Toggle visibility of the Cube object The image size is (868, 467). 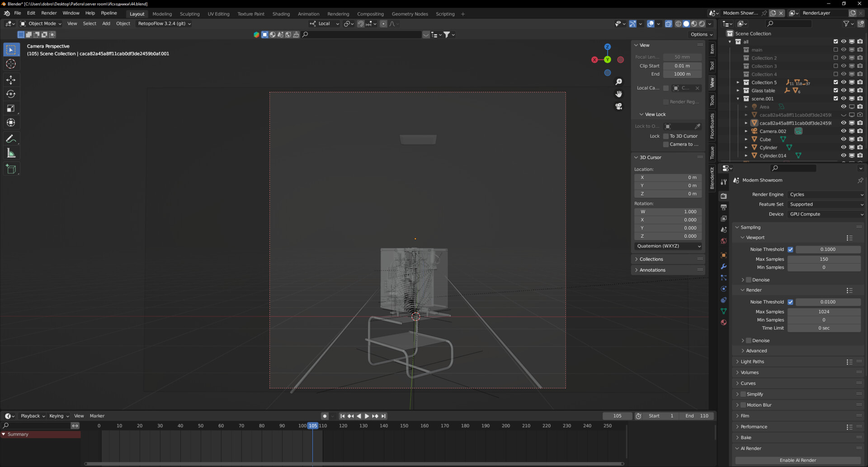point(844,139)
